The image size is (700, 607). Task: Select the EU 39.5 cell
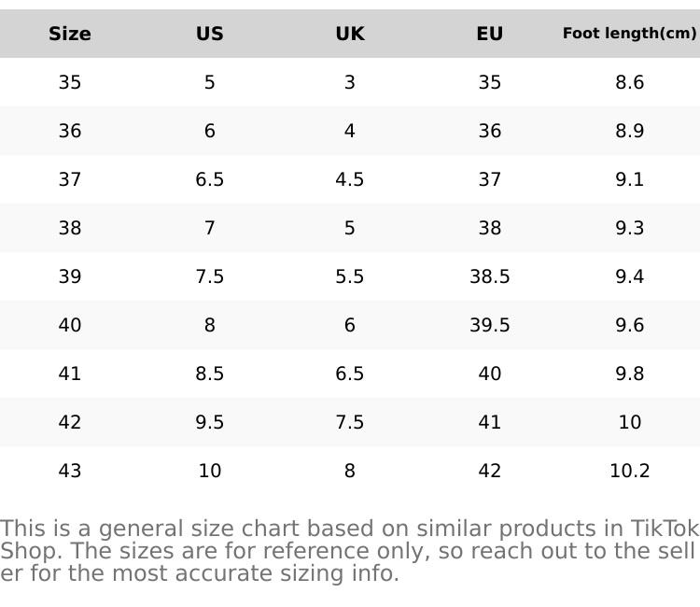pos(490,325)
